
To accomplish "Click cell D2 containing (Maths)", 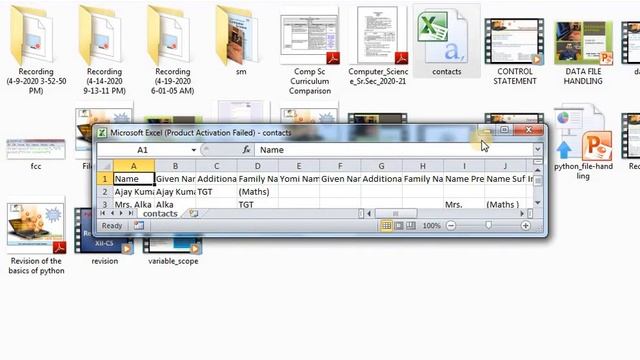I will (x=258, y=191).
